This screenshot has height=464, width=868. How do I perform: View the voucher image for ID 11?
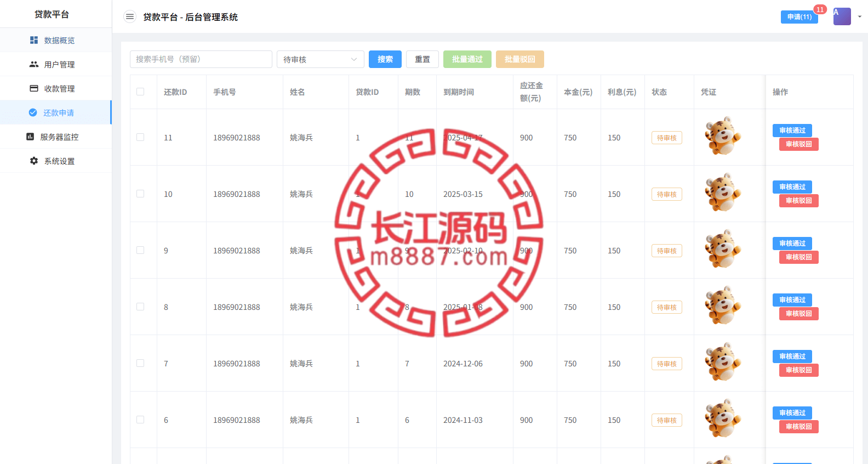[723, 136]
